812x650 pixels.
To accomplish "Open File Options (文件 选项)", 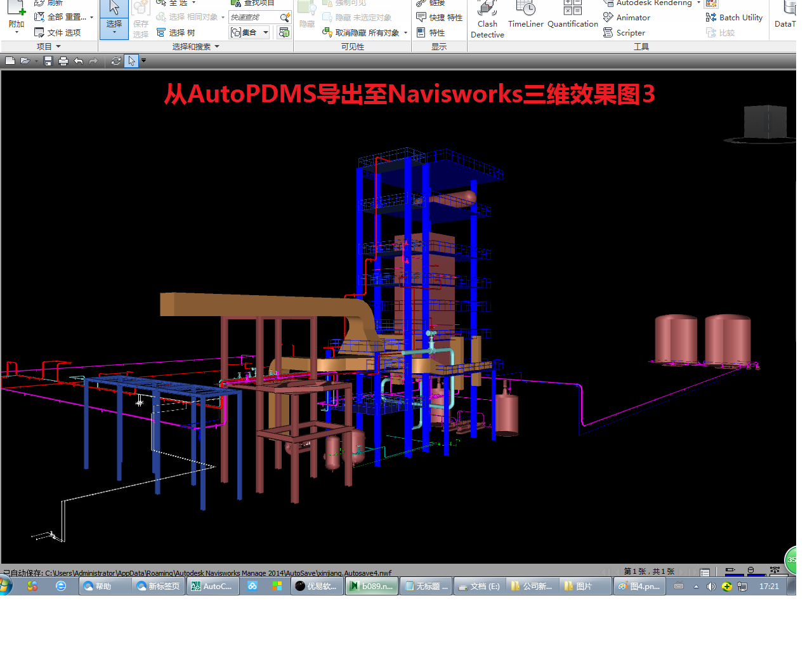I will [58, 32].
